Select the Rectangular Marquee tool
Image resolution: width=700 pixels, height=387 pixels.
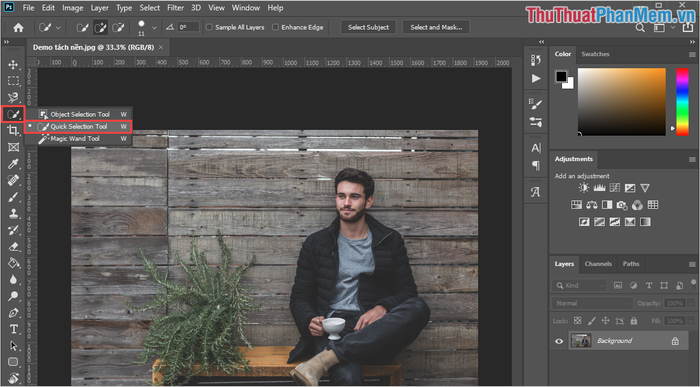click(13, 81)
